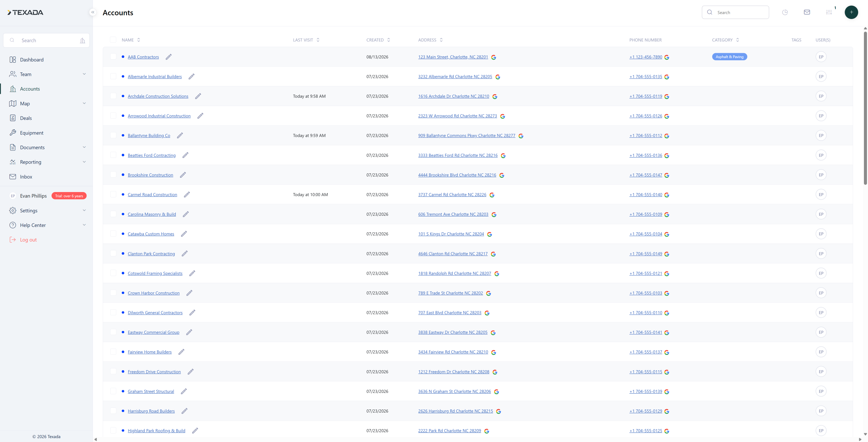The width and height of the screenshot is (868, 442).
Task: Expand the Team menu chevron
Action: click(x=84, y=74)
